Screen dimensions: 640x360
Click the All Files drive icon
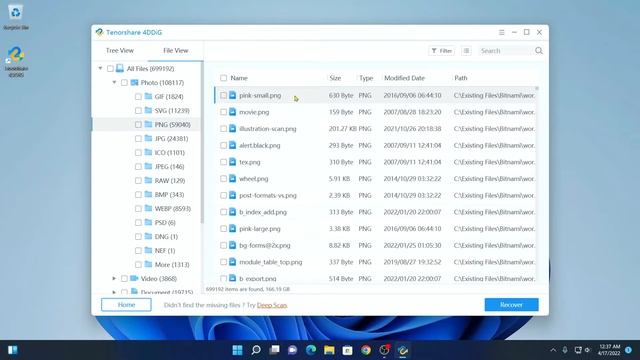pyautogui.click(x=120, y=68)
